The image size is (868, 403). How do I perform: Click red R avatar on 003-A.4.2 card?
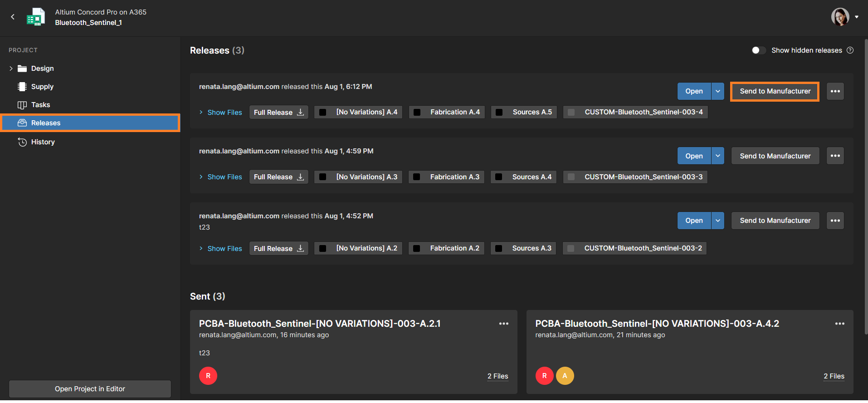[x=545, y=376]
